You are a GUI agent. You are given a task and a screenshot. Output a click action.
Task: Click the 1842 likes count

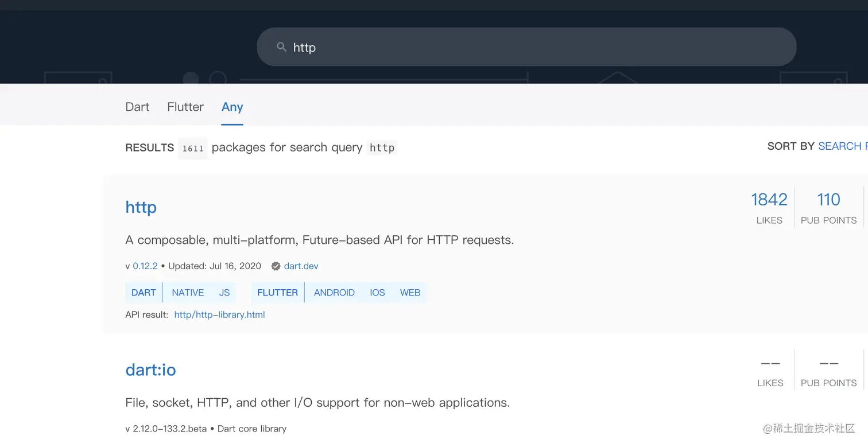[769, 200]
